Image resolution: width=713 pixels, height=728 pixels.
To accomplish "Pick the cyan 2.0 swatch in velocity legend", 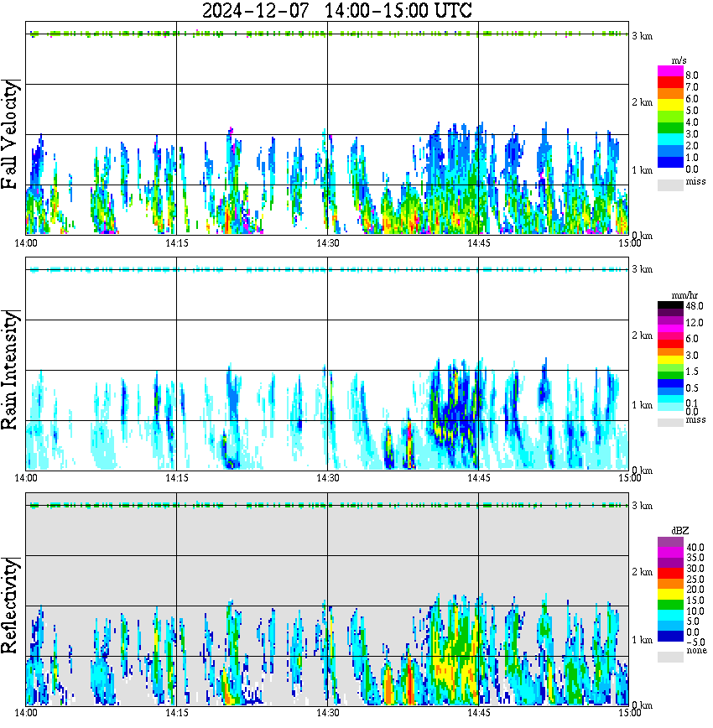I will (x=670, y=139).
